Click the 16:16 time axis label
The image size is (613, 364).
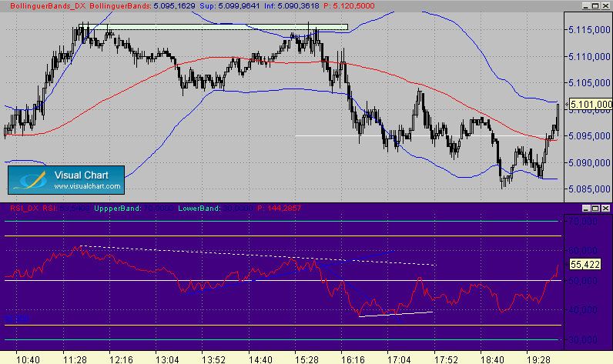tap(353, 359)
